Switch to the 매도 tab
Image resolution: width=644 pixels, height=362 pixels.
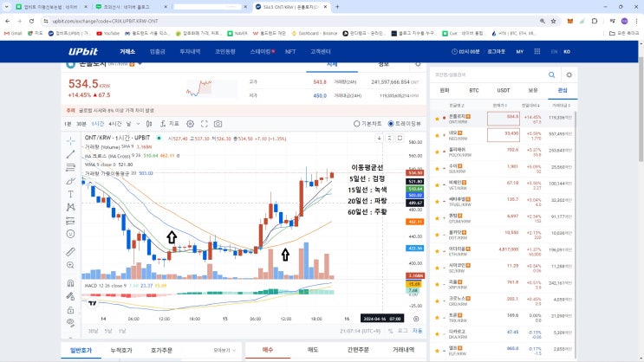click(313, 350)
